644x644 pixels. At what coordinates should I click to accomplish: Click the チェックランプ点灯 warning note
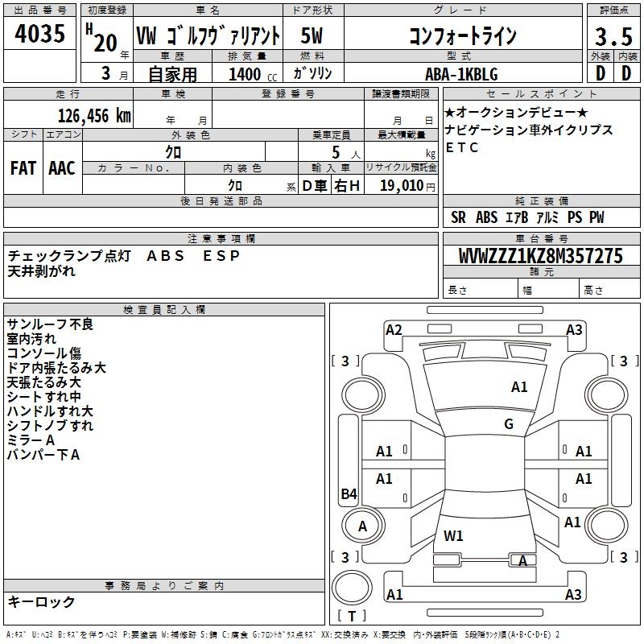pyautogui.click(x=69, y=256)
